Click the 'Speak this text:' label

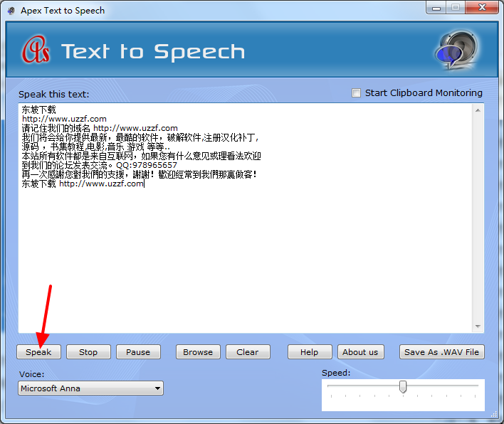53,94
